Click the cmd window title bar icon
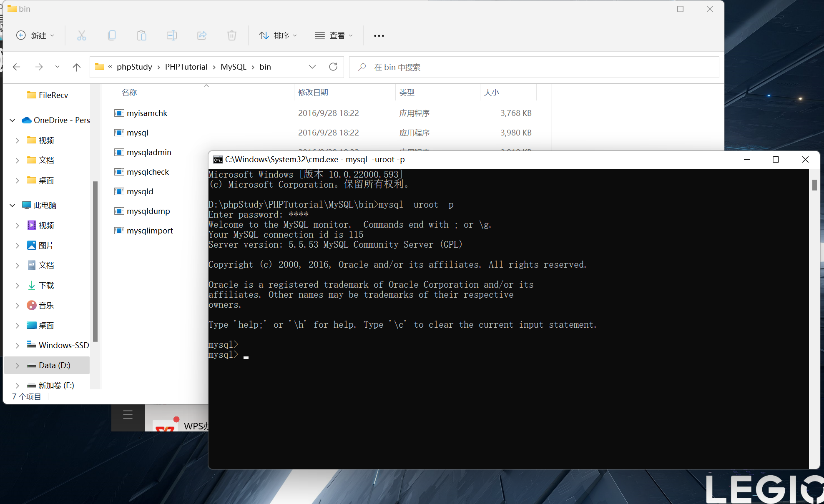Image resolution: width=824 pixels, height=504 pixels. click(x=218, y=160)
